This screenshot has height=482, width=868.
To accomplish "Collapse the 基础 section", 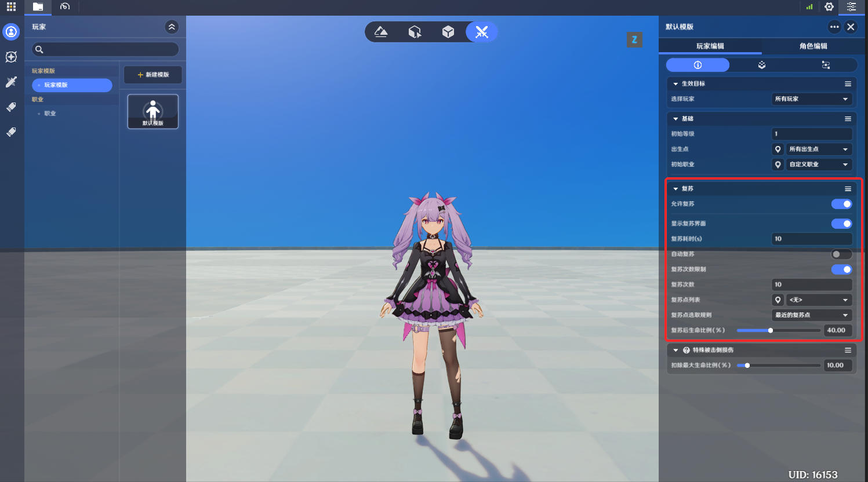I will click(675, 119).
